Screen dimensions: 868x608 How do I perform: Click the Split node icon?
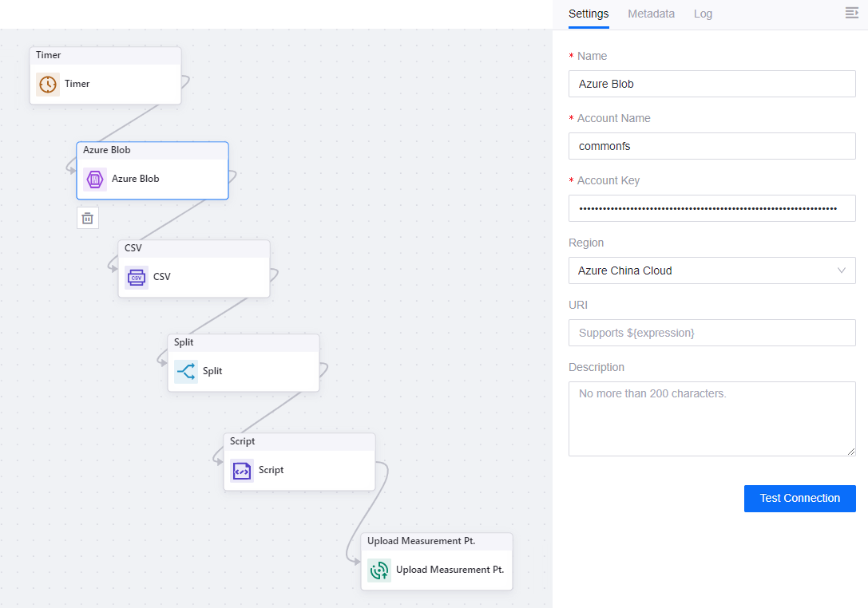pos(186,371)
